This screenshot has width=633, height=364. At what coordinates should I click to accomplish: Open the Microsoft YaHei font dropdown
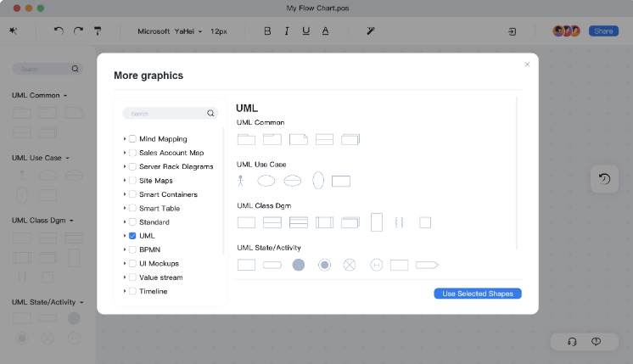click(x=170, y=31)
